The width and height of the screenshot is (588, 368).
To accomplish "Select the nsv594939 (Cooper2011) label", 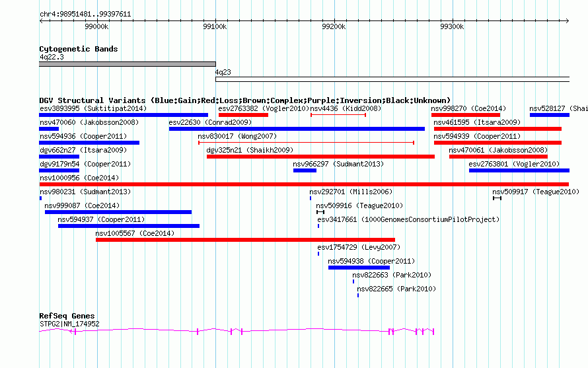I will pos(477,136).
